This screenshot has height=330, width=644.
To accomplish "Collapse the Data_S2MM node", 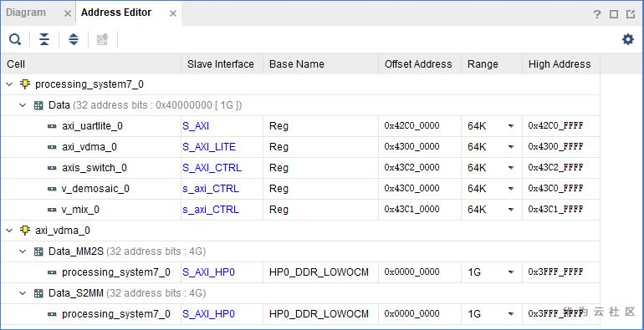I will click(x=23, y=293).
